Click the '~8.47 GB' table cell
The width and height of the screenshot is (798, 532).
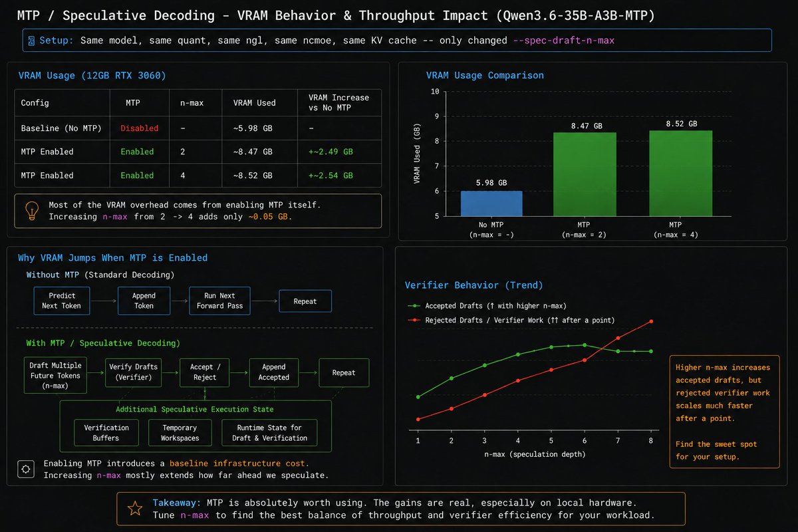pyautogui.click(x=253, y=152)
